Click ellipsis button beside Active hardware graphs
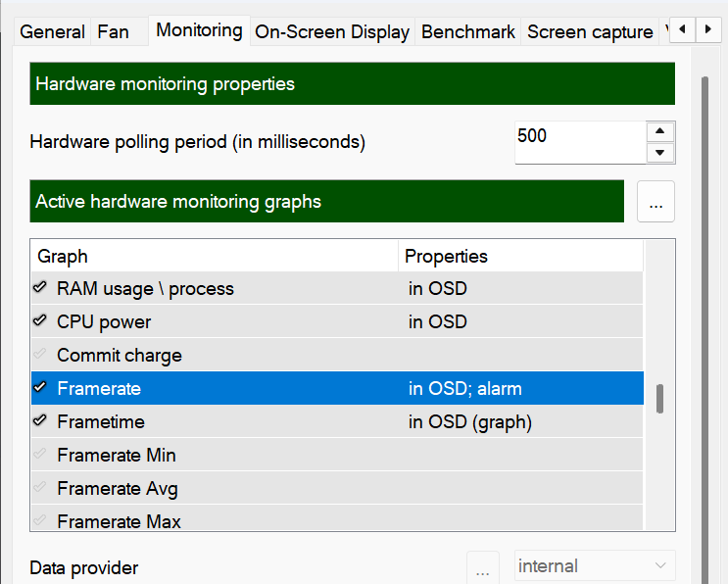This screenshot has height=584, width=728. (655, 202)
